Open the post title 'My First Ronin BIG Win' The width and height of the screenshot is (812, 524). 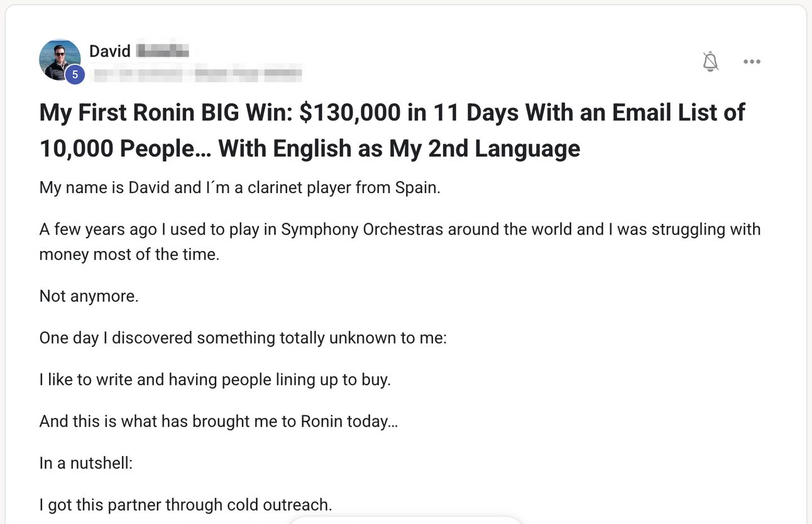click(x=392, y=130)
